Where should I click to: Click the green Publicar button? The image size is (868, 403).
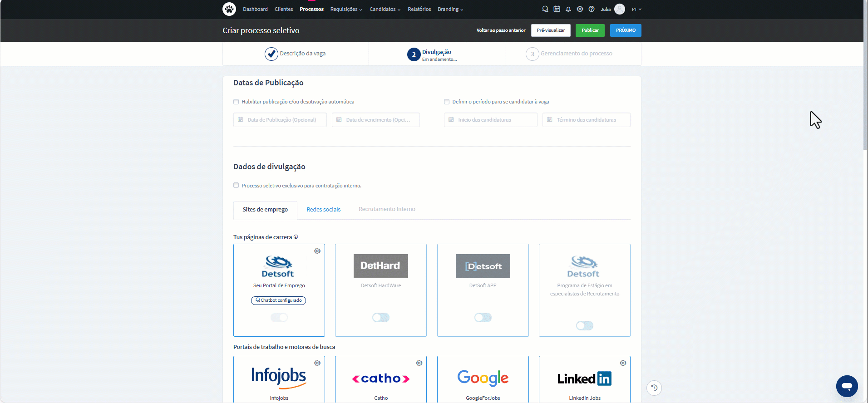pos(590,30)
